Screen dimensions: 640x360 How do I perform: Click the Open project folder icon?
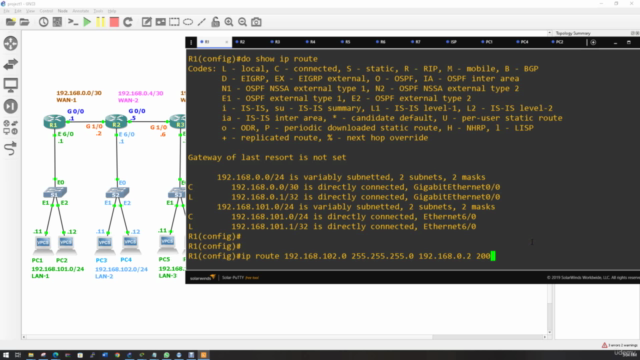(24, 22)
